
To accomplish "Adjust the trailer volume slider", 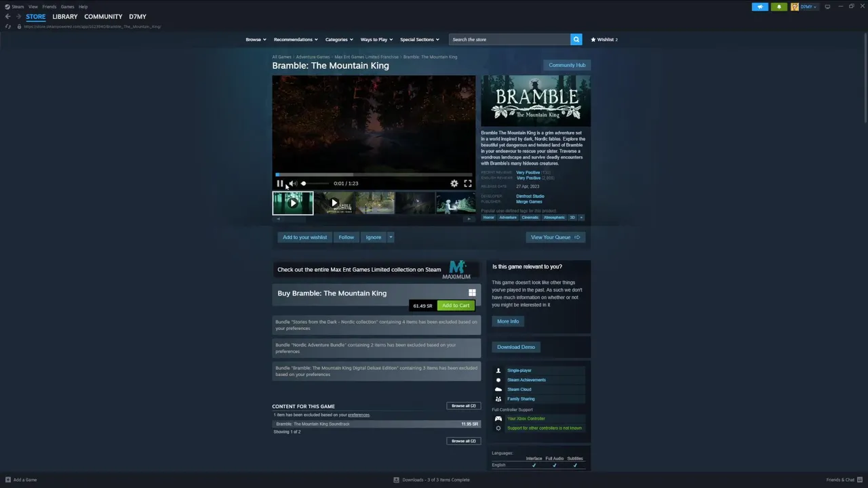I will tap(315, 183).
